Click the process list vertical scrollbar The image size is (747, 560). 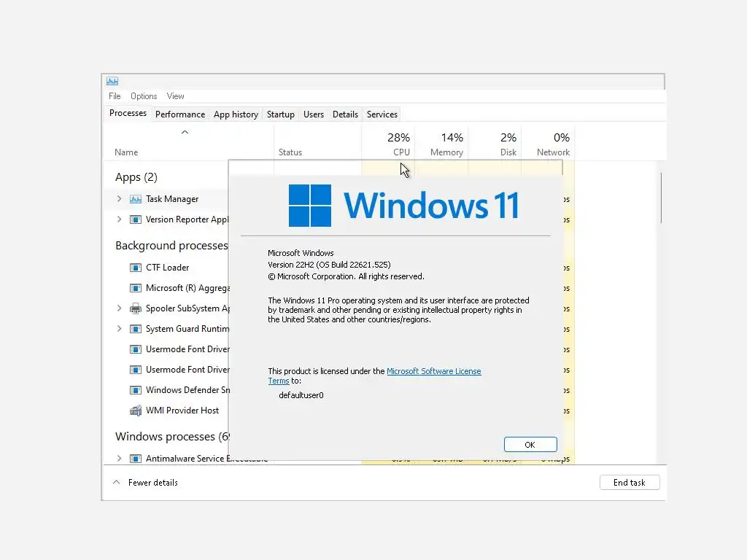tap(661, 198)
